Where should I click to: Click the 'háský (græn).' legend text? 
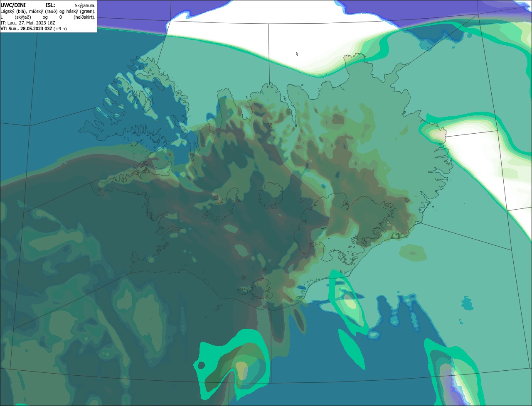click(x=81, y=11)
